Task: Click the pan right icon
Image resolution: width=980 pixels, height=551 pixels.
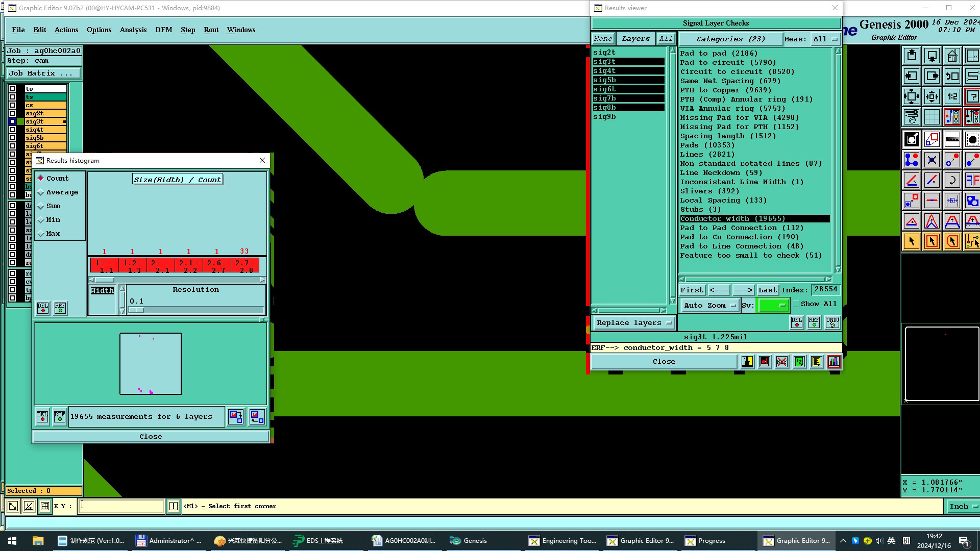Action: click(x=932, y=76)
